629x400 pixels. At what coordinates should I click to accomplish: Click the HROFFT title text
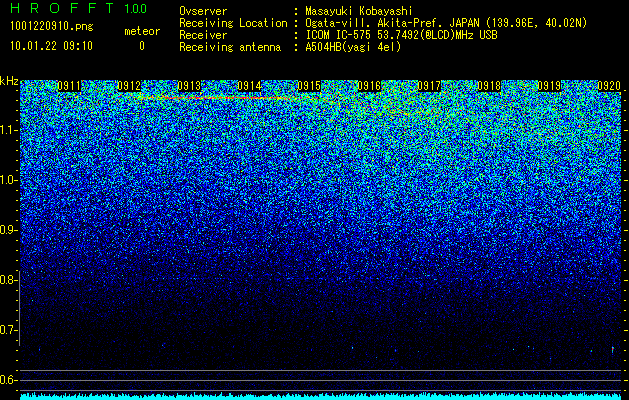coord(62,8)
